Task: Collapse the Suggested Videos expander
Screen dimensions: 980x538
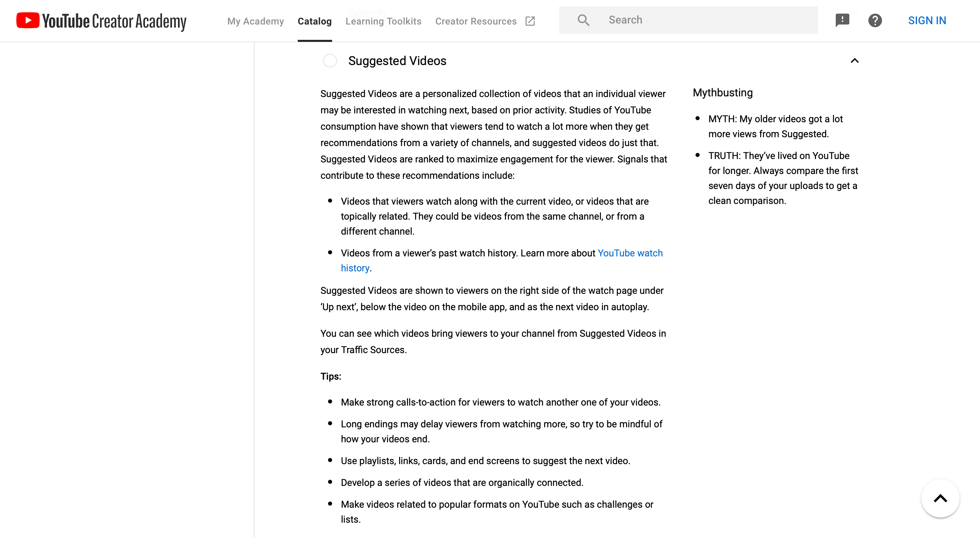Action: pyautogui.click(x=854, y=60)
